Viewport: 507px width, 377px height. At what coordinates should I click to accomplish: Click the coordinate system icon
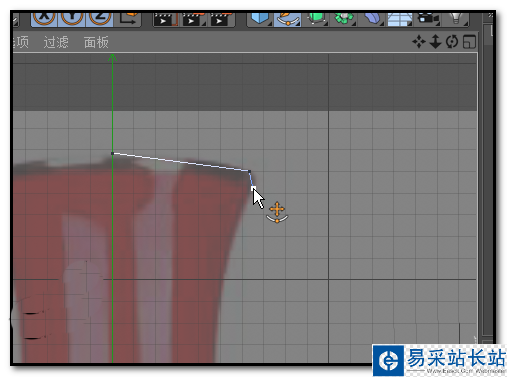[128, 19]
